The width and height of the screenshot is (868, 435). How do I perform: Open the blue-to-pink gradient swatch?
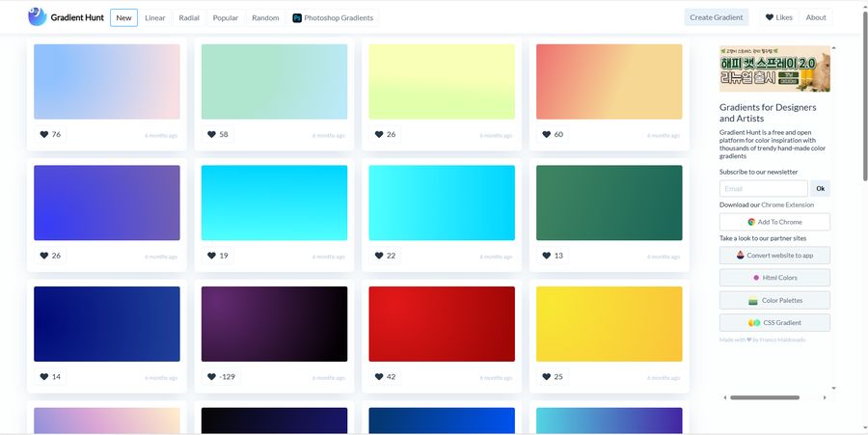(x=107, y=82)
